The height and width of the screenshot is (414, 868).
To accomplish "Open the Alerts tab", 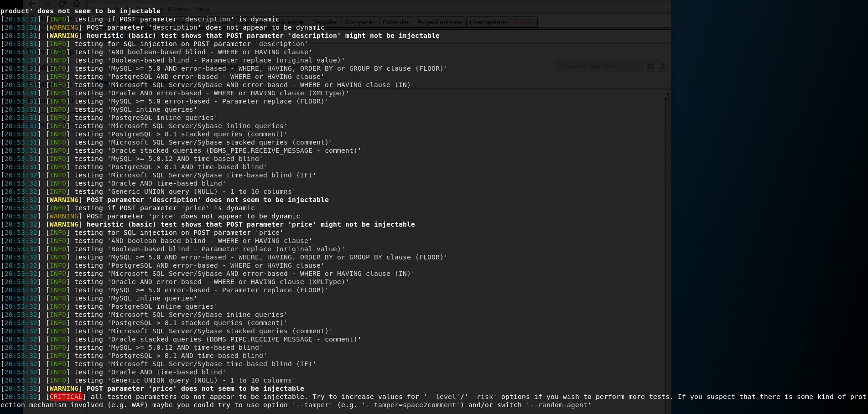I will pos(524,22).
